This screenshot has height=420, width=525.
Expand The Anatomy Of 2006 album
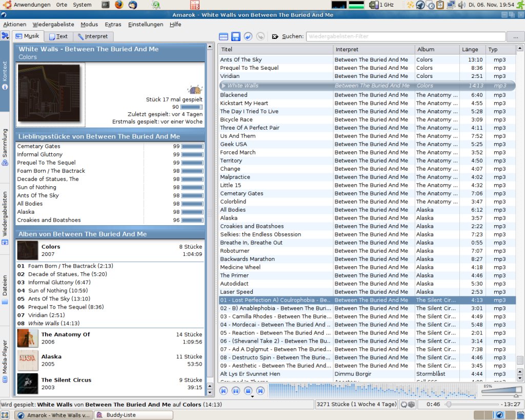pos(110,338)
